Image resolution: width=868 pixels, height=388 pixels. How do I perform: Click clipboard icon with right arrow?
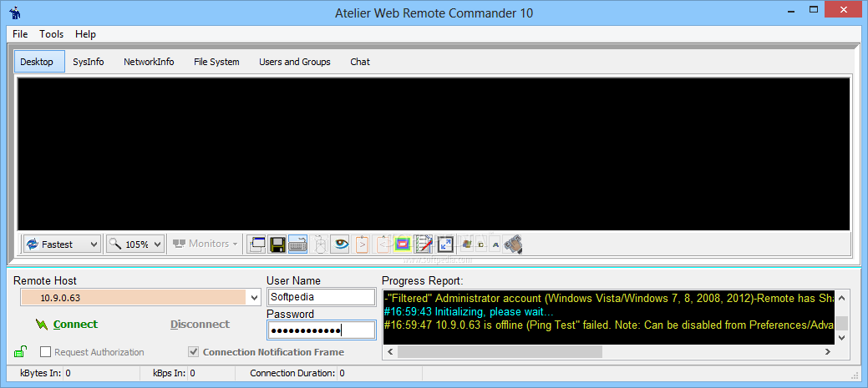click(x=362, y=244)
